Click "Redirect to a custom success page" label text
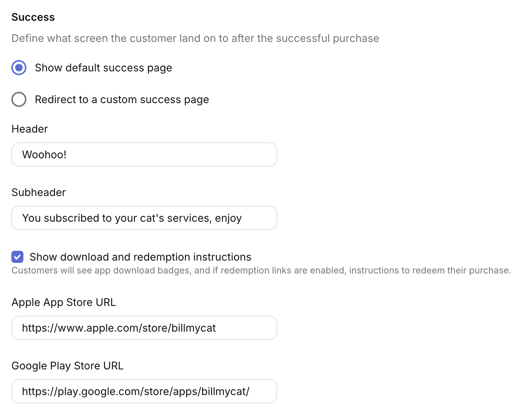This screenshot has height=420, width=525. [x=122, y=100]
